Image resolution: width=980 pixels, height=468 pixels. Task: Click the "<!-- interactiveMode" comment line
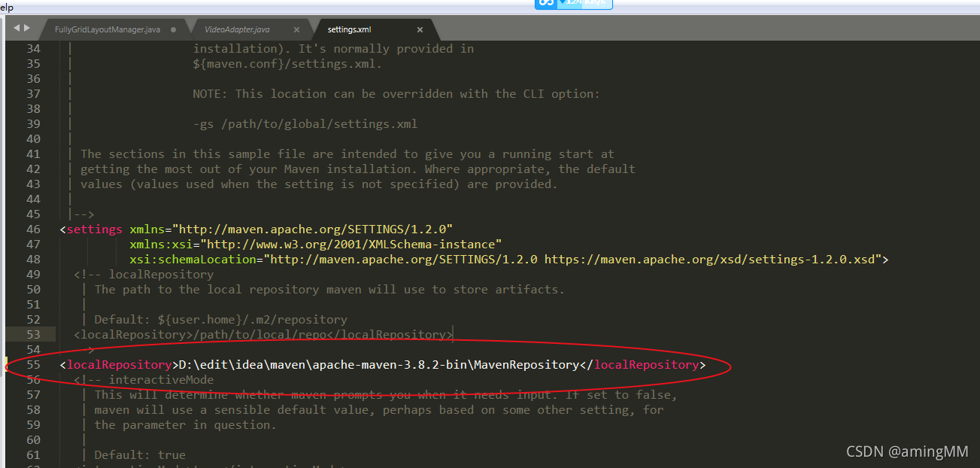click(144, 379)
